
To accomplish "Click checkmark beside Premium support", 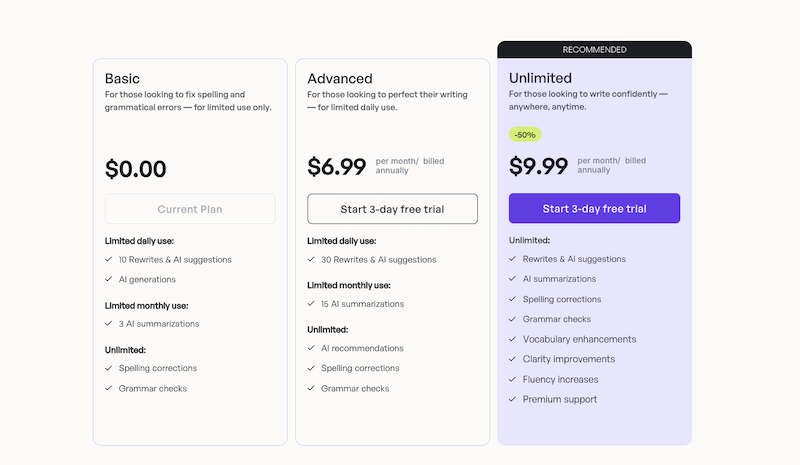I will (x=513, y=399).
